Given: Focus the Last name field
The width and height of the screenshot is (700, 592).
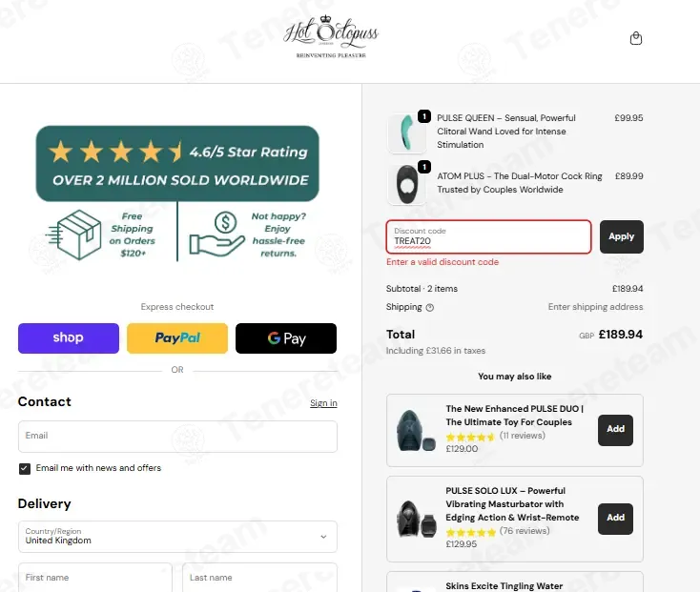Looking at the screenshot, I should click(x=259, y=578).
